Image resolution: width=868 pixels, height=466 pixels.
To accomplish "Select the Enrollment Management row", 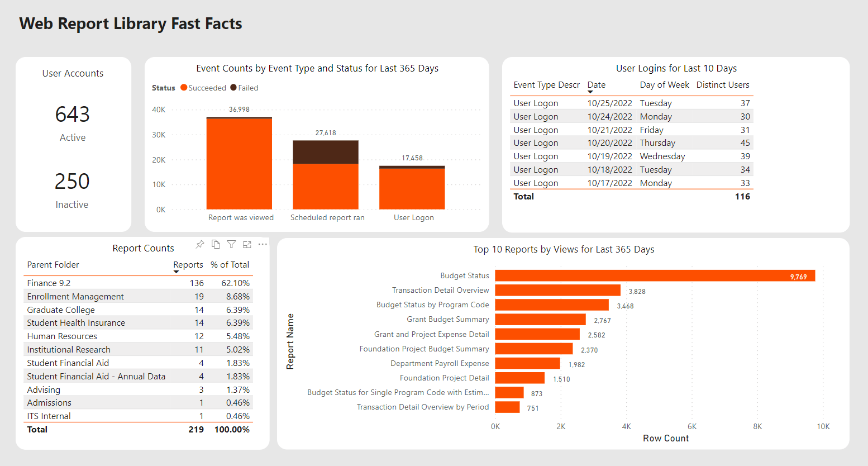I will pyautogui.click(x=75, y=297).
